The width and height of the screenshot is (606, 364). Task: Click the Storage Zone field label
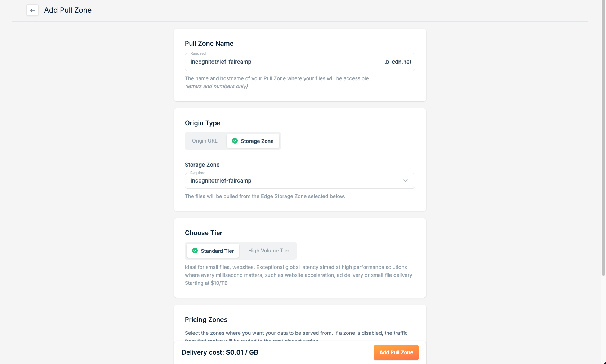[202, 165]
